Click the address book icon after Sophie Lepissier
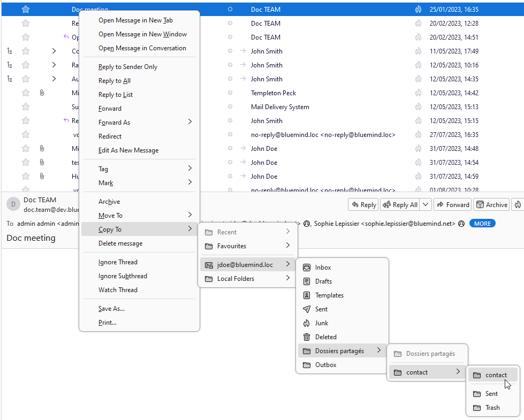Image resolution: width=524 pixels, height=420 pixels. point(461,224)
